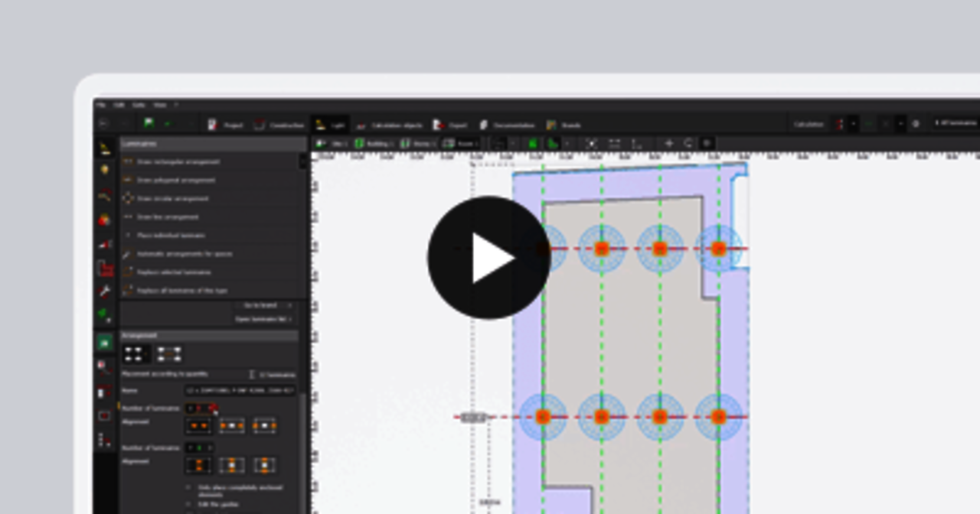Switch to the Construction tab

(279, 125)
